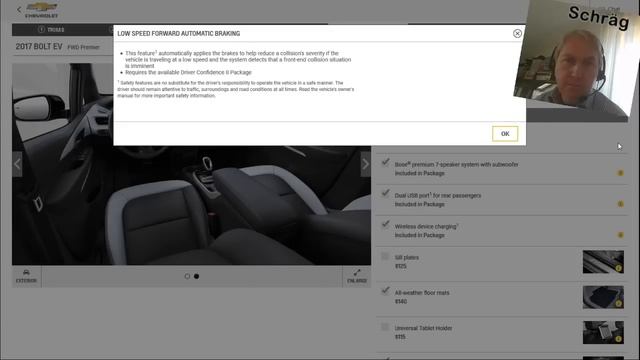Select the second image carousel dot
Screen dimensions: 640x360
click(x=197, y=276)
